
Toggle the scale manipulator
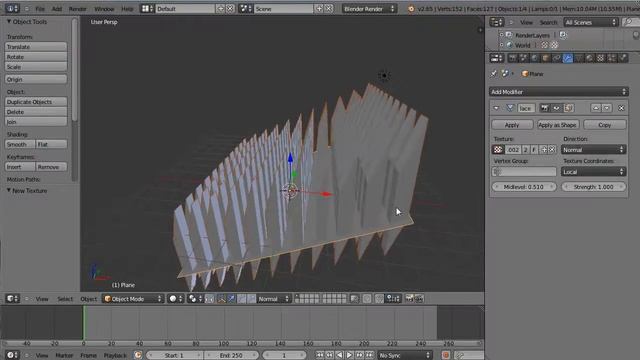tap(251, 299)
